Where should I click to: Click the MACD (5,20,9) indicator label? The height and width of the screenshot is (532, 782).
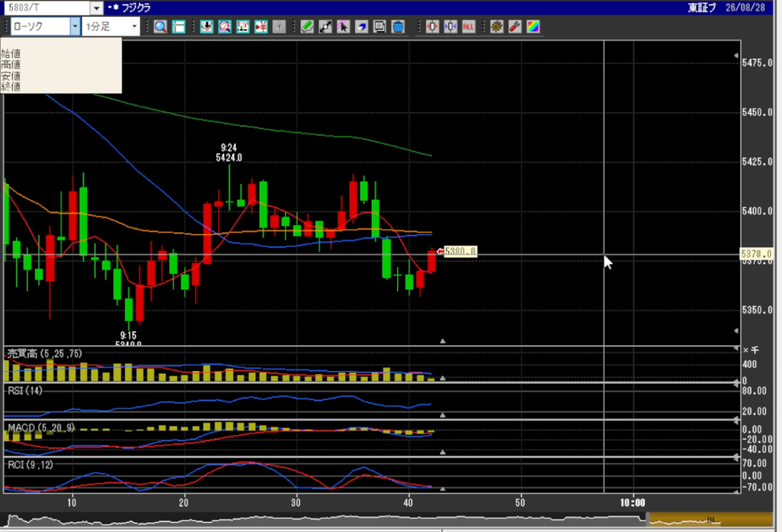41,427
